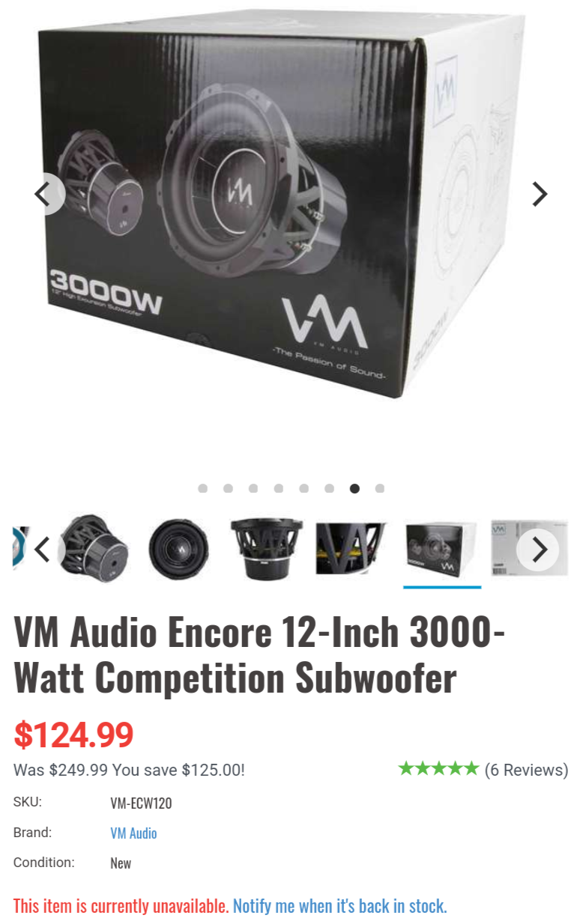Open the 6 Reviews link
Viewport: 577px width, 924px height.
click(527, 770)
